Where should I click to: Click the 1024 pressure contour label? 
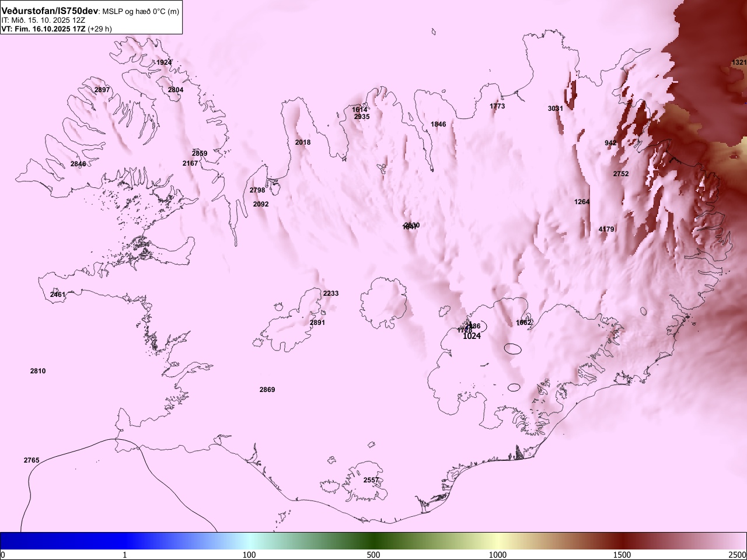pyautogui.click(x=472, y=336)
